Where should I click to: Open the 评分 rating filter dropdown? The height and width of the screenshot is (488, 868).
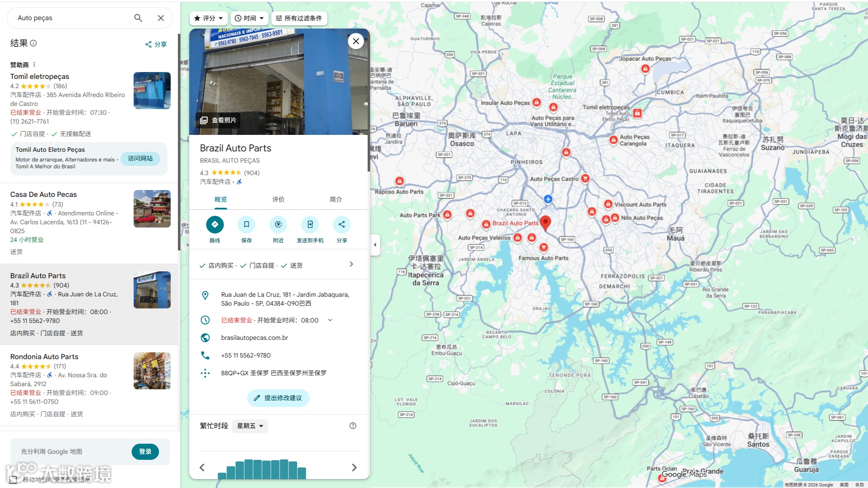[x=208, y=18]
